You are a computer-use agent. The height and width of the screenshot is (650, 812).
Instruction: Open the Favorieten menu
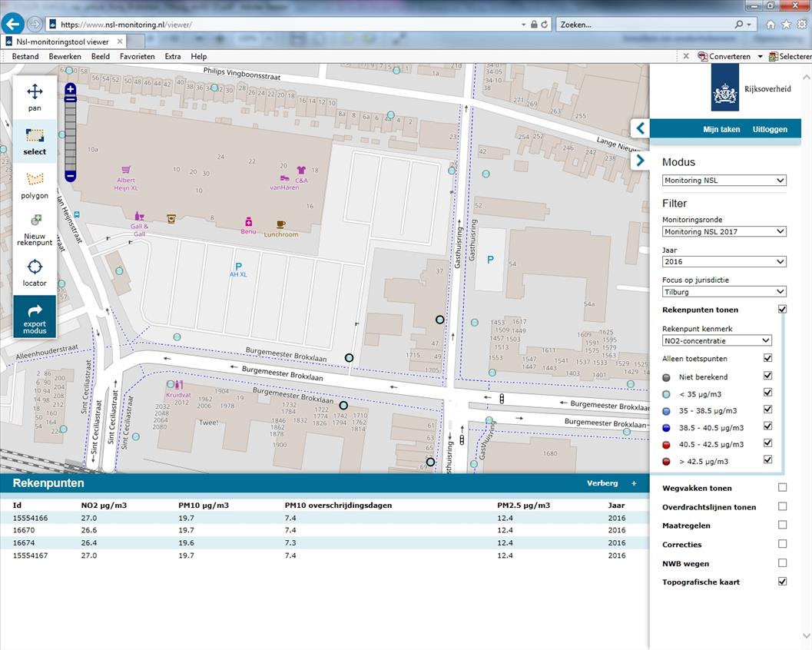click(138, 56)
